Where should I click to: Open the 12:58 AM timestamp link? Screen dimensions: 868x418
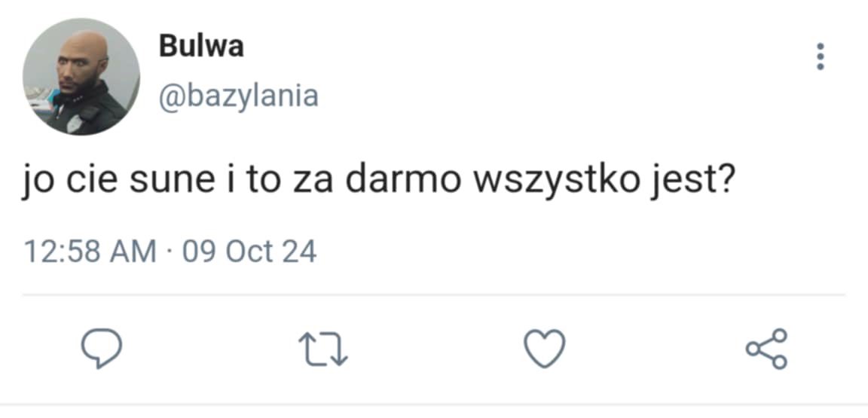click(90, 252)
